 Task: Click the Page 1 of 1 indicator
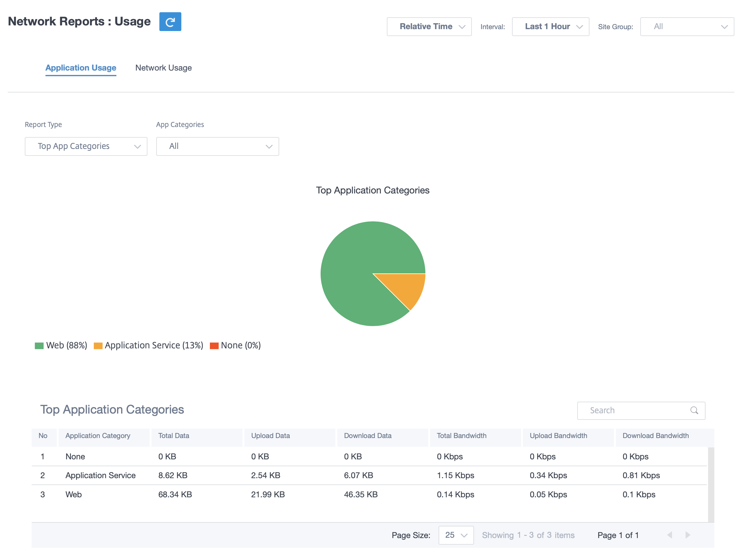pos(618,535)
